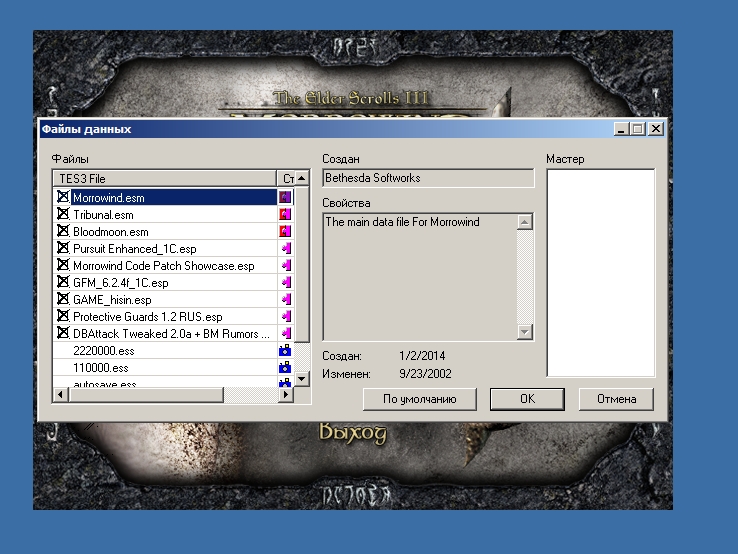Maximize the Файлы данных dialog
Viewport: 738px width, 554px height.
coord(637,129)
